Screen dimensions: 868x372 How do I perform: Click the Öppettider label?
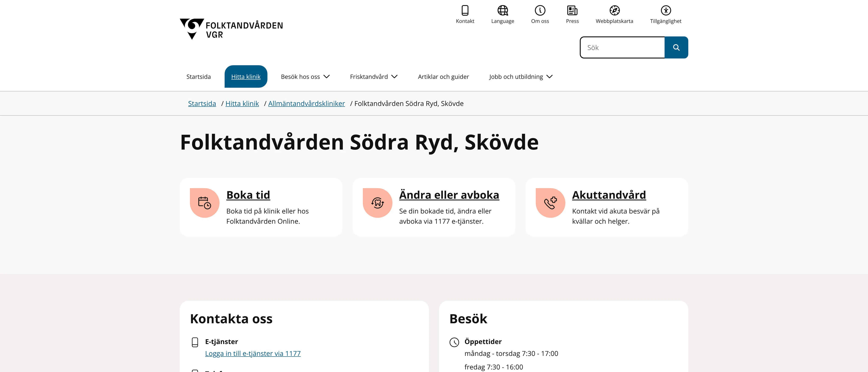[483, 342]
